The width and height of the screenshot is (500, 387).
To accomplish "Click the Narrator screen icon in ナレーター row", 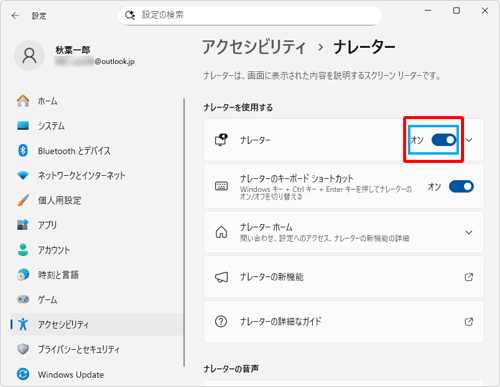I will point(221,140).
